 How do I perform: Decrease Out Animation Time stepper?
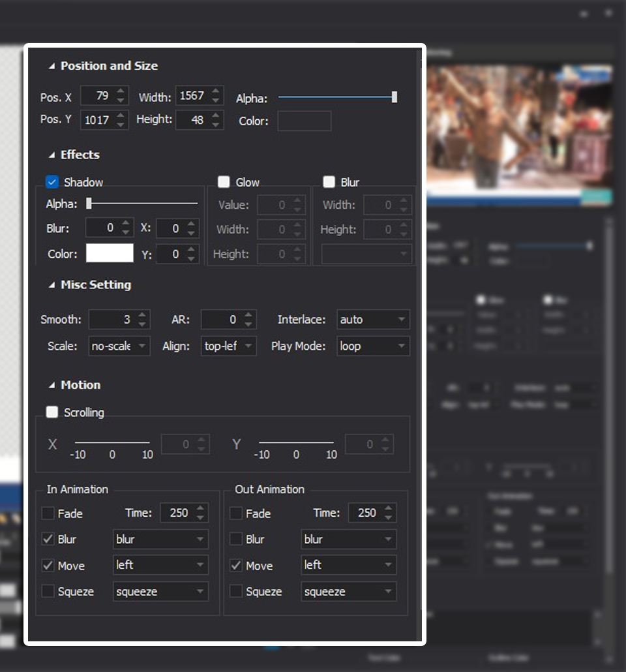pyautogui.click(x=389, y=517)
